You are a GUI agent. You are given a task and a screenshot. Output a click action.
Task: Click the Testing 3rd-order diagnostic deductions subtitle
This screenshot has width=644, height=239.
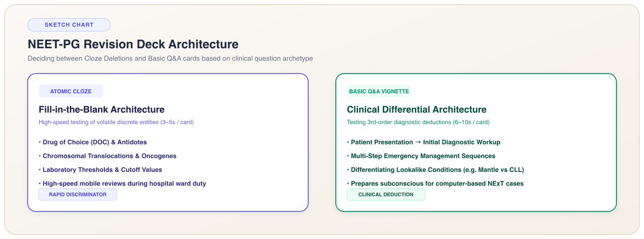(418, 122)
